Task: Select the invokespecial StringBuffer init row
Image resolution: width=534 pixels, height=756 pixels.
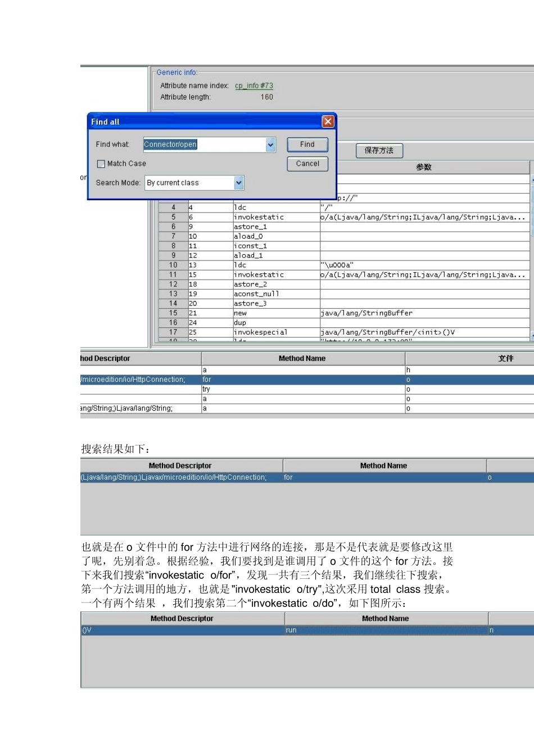Action: 344,332
